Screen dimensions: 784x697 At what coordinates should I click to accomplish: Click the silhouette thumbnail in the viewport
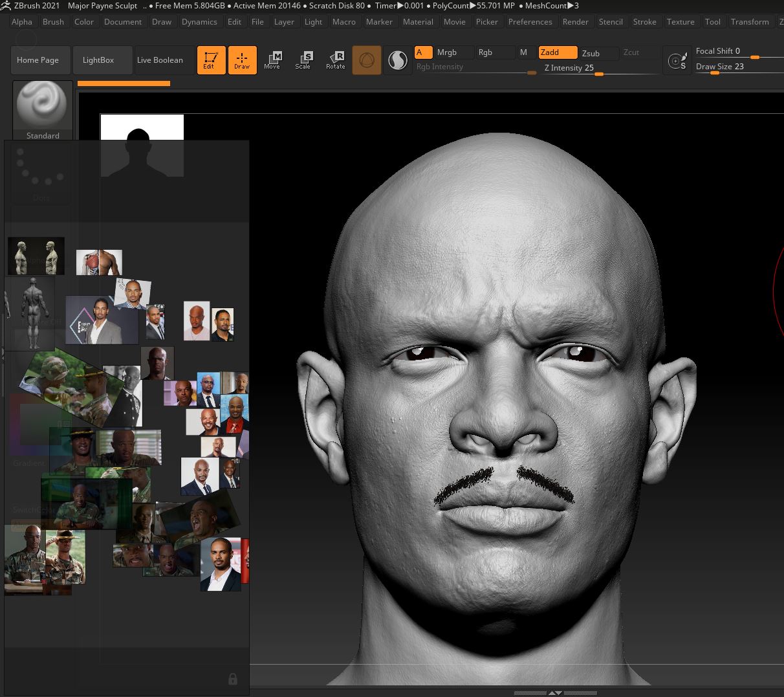click(142, 146)
